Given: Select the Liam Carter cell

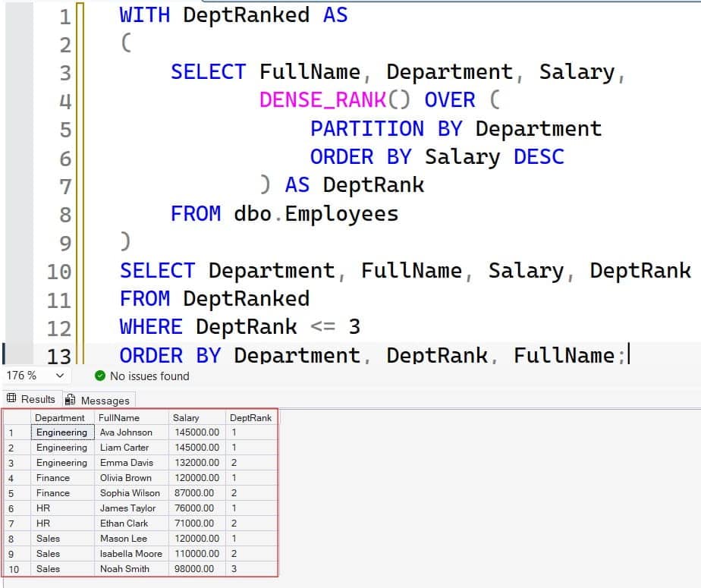Looking at the screenshot, I should point(131,448).
